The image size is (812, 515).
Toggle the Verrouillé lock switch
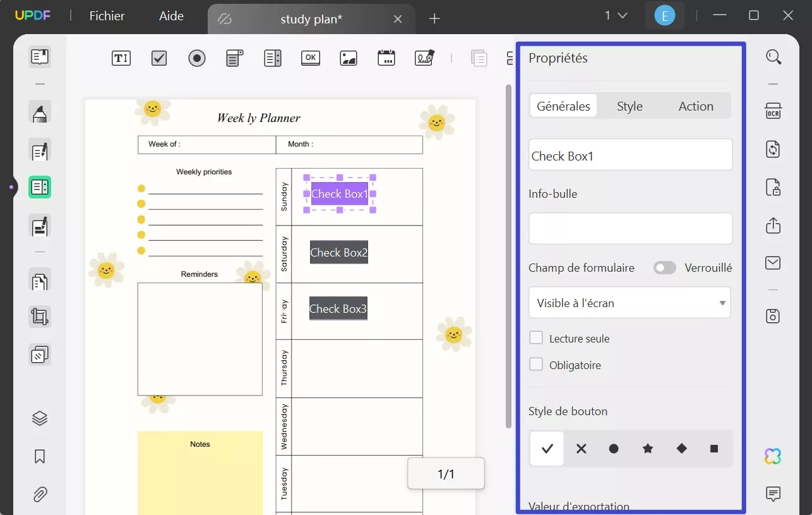[x=664, y=268]
